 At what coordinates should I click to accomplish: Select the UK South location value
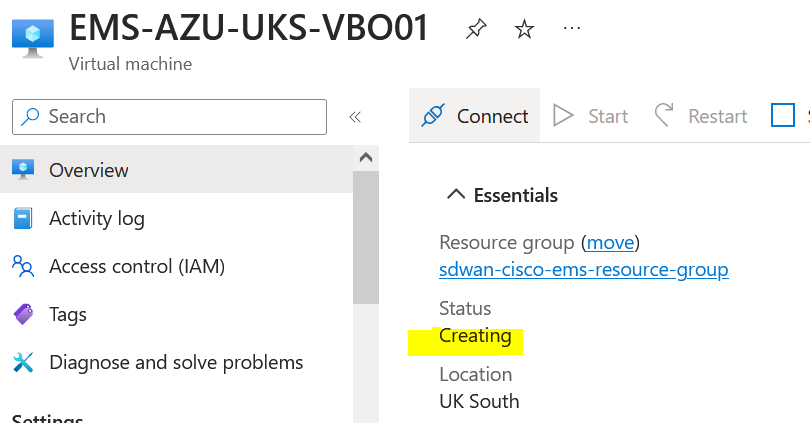pos(479,401)
